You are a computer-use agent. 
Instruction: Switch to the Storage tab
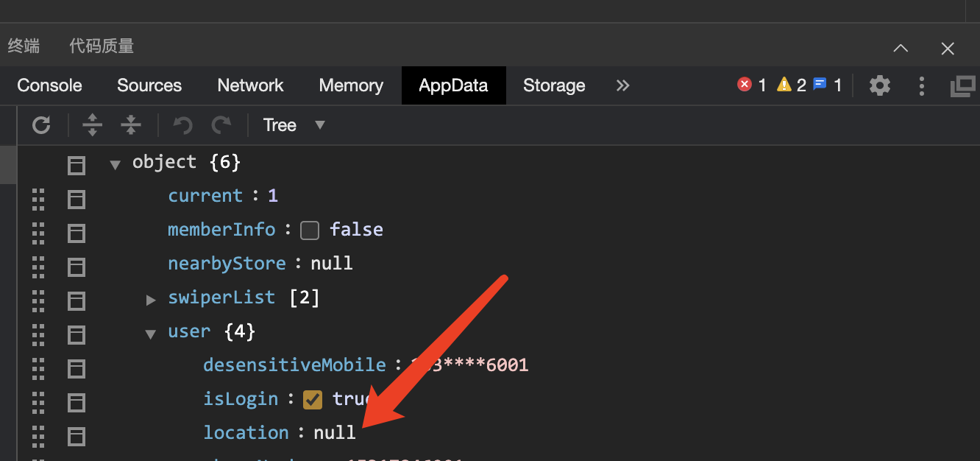pyautogui.click(x=554, y=85)
